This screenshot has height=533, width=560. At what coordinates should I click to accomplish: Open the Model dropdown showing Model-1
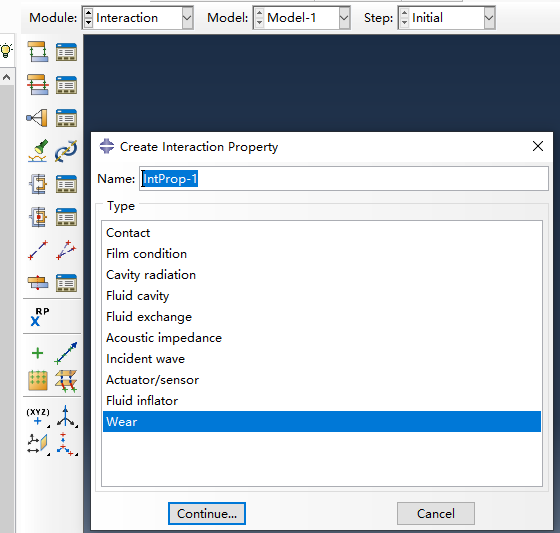301,18
